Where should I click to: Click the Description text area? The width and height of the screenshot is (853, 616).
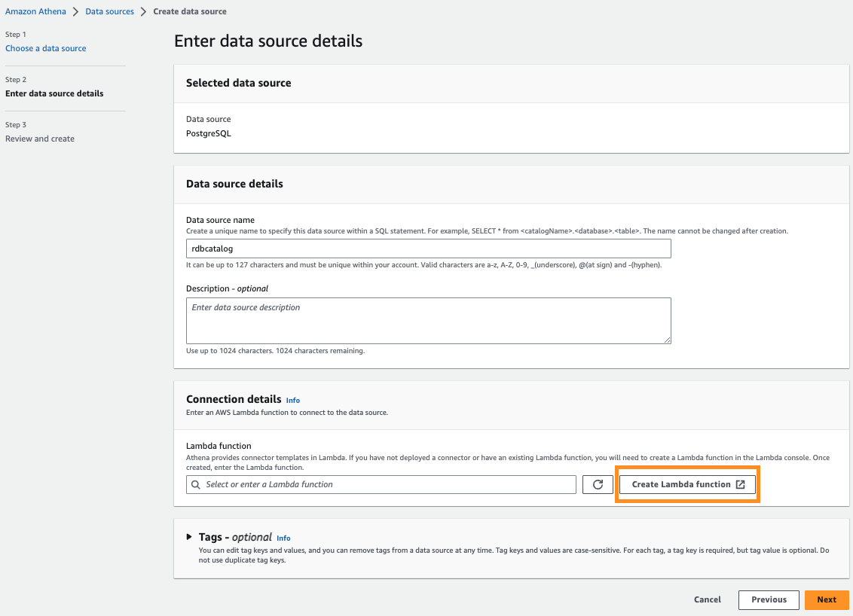(x=428, y=320)
